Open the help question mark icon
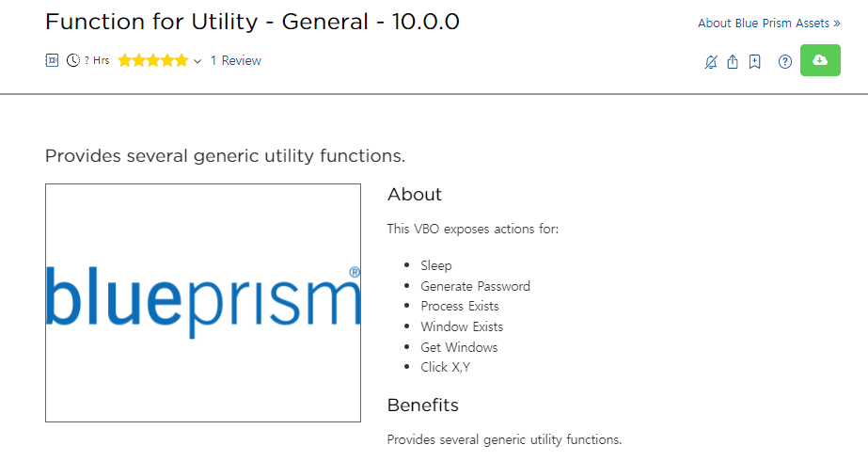The image size is (868, 461). click(785, 62)
